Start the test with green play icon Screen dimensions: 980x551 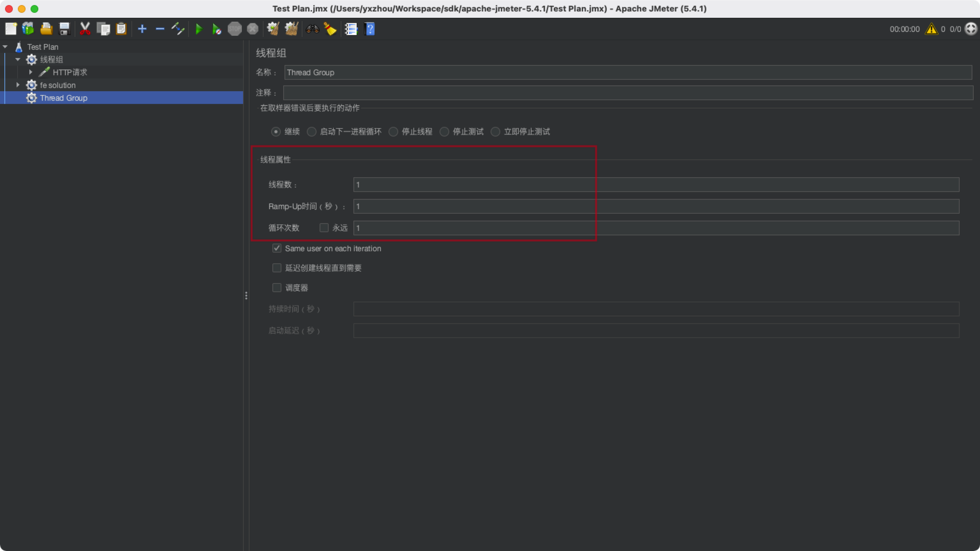pyautogui.click(x=199, y=29)
